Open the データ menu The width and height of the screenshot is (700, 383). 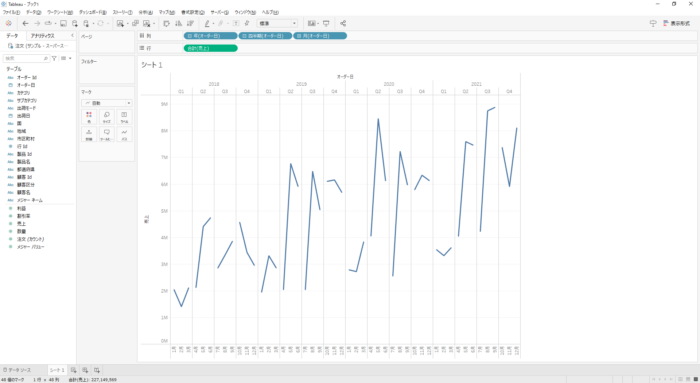[33, 12]
